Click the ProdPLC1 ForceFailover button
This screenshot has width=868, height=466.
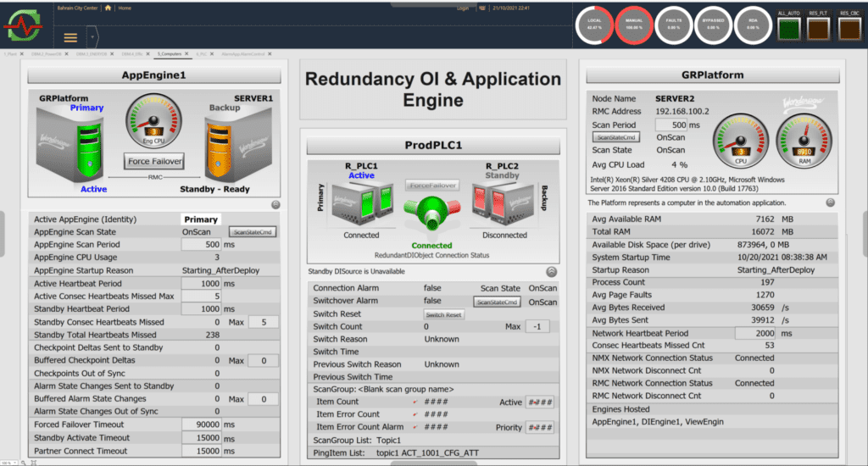[x=432, y=186]
